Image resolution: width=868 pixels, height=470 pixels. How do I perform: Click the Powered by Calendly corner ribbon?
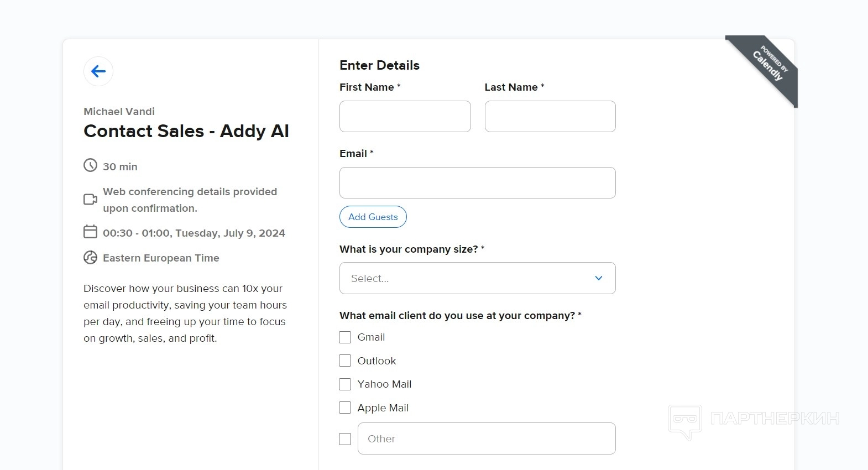(x=768, y=65)
